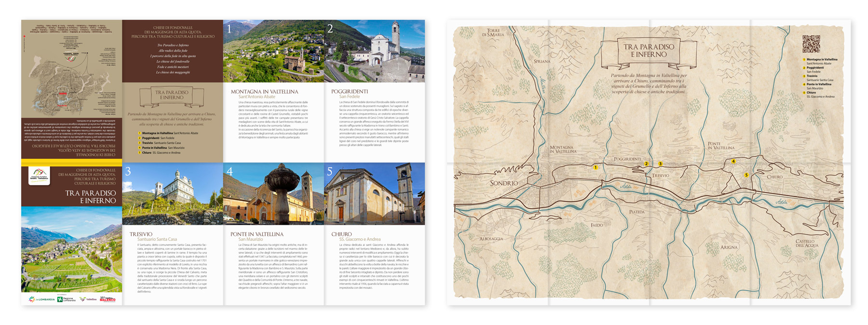Click the 'Montagna in Valtellina' heading under photo 1
The image size is (868, 325).
point(264,92)
